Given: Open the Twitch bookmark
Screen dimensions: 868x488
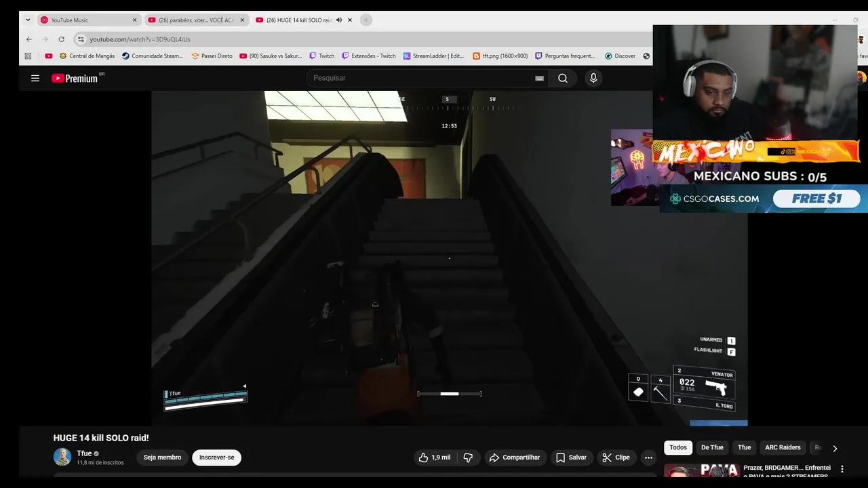Looking at the screenshot, I should coord(321,56).
